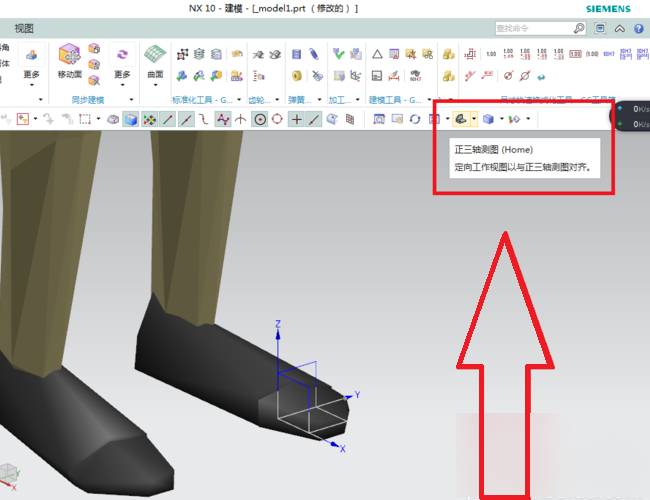Expand the standardization tools (标准化工具) group arrow

239,100
